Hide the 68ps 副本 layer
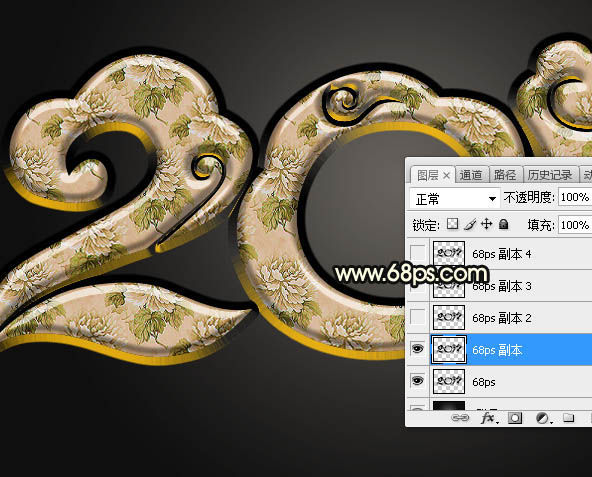The image size is (592, 477). pos(418,348)
